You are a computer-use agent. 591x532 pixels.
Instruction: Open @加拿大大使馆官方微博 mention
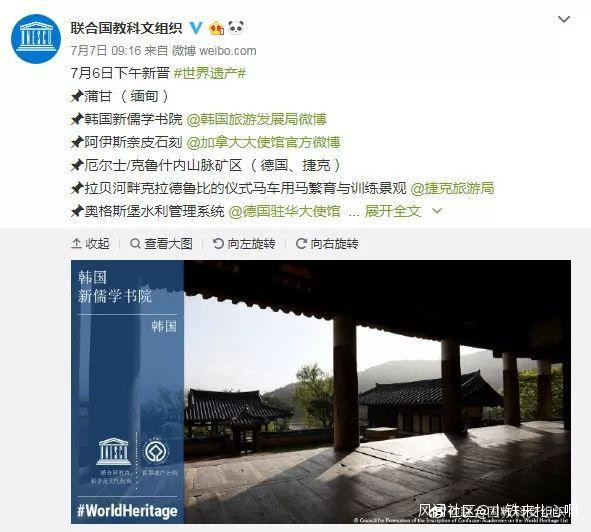pyautogui.click(x=263, y=142)
